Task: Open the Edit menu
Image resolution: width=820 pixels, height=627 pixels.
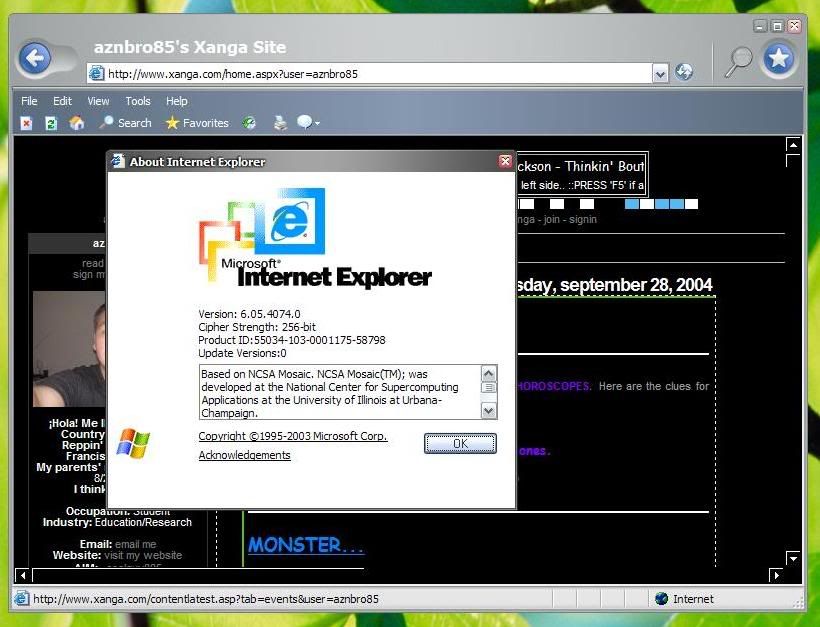Action: tap(62, 101)
